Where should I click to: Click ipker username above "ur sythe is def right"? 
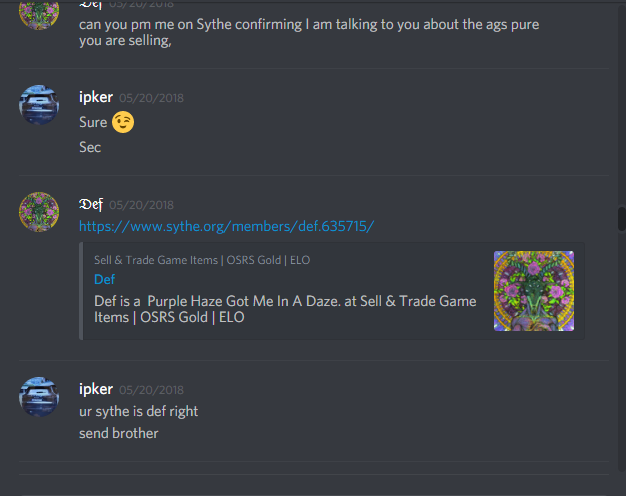[96, 389]
